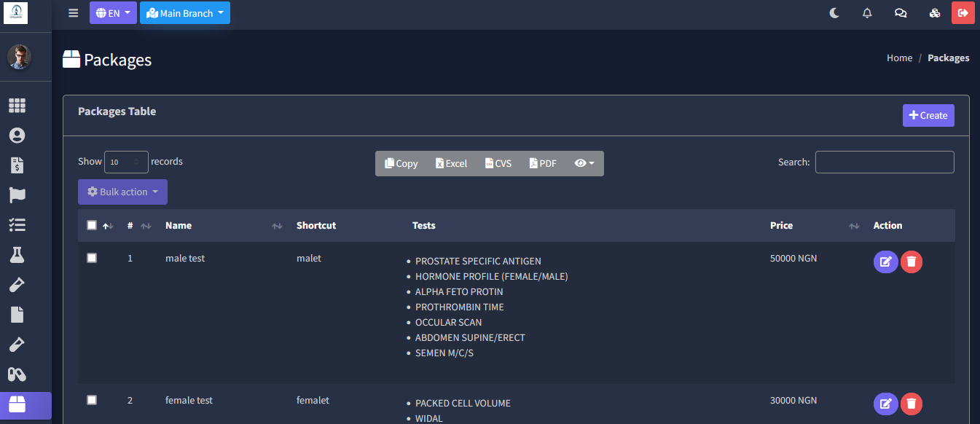Open column visibility eye dropdown
980x424 pixels.
coord(584,163)
